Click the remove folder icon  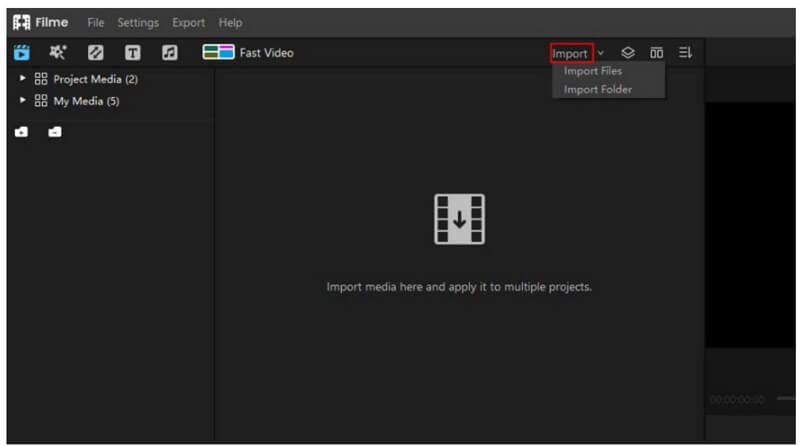55,132
